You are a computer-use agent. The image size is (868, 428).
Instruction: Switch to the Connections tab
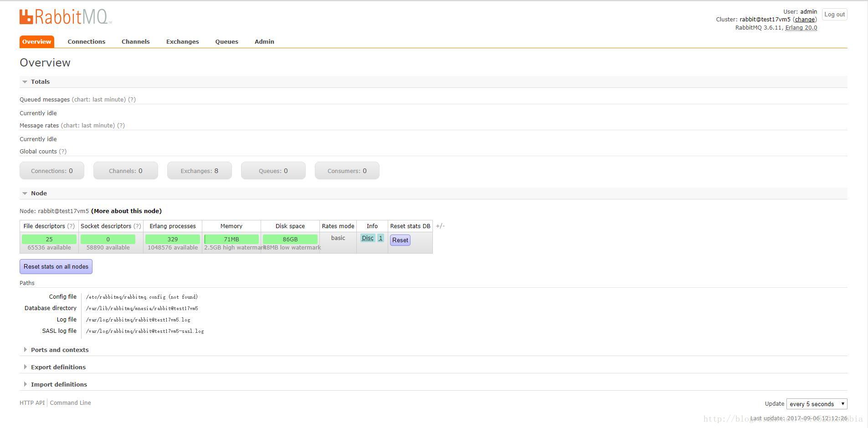(x=87, y=41)
